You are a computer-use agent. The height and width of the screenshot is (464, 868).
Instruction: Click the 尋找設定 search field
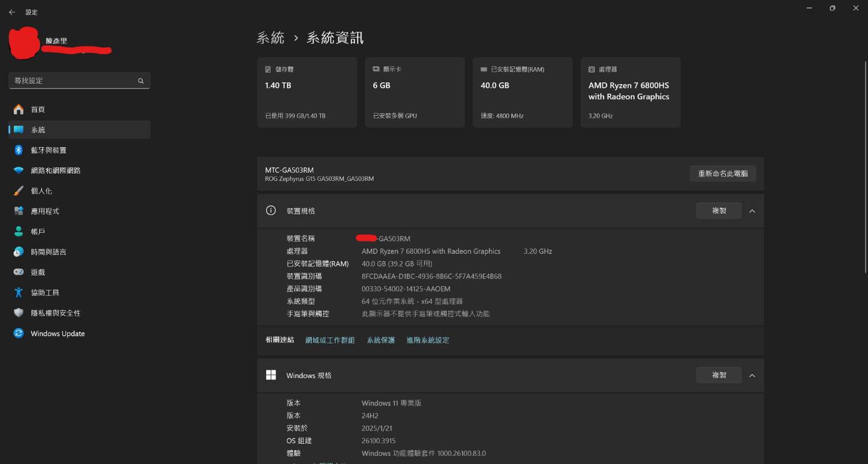[x=79, y=81]
